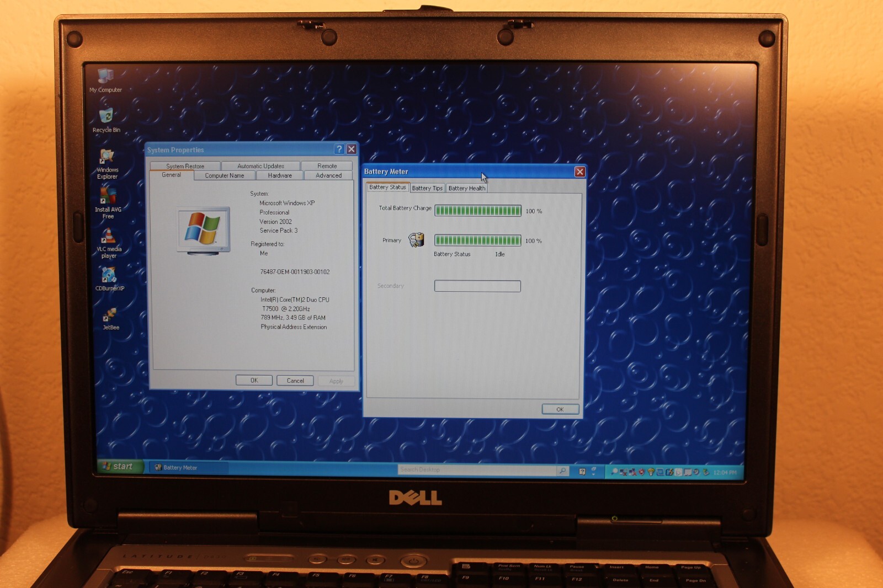883x588 pixels.
Task: Select the General tab
Action: coord(171,175)
